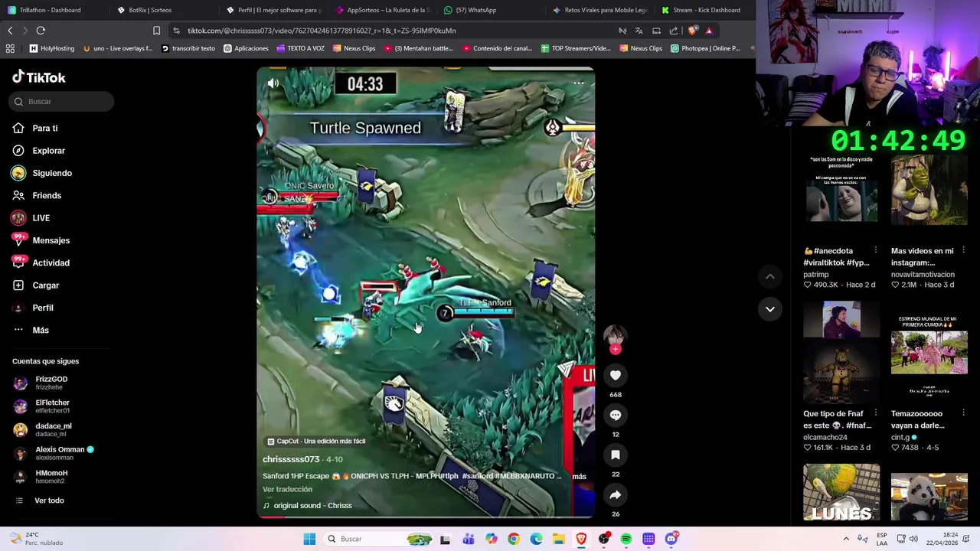
Task: Open options for 'Que tipo de Fnaf' video
Action: (874, 413)
